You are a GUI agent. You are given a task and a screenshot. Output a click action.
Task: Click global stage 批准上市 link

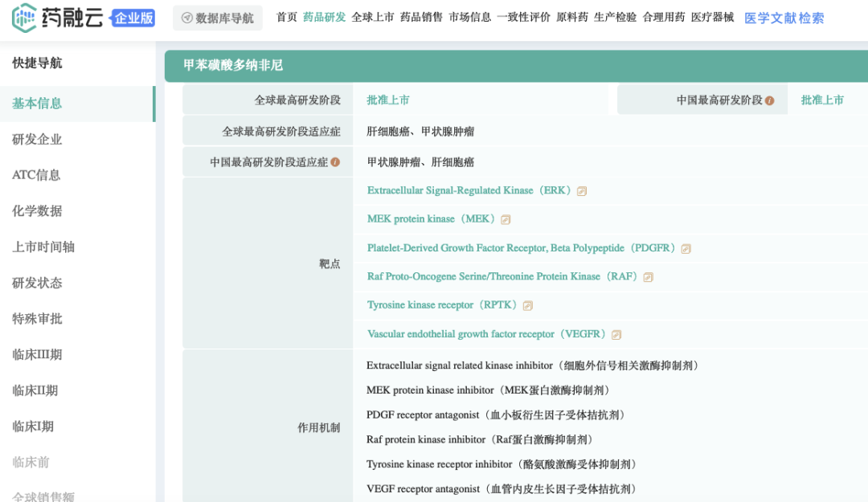[x=388, y=100]
